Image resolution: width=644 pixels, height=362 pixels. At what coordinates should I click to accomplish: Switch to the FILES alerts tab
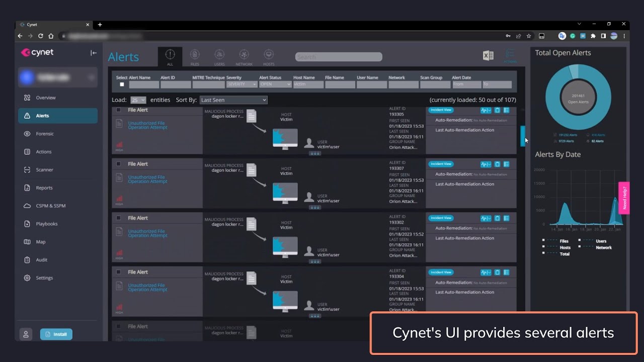pos(195,57)
